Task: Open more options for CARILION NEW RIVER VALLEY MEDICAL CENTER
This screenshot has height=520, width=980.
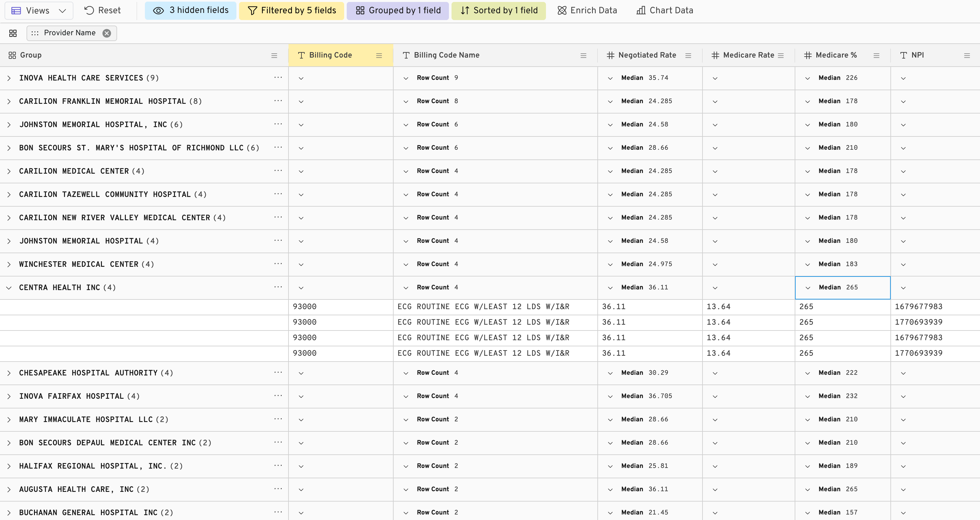Action: 278,217
